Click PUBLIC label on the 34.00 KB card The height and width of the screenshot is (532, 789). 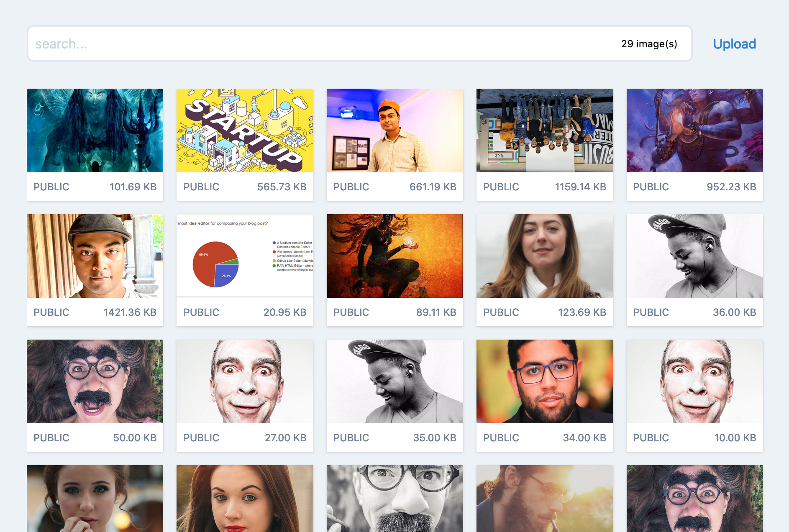tap(501, 438)
